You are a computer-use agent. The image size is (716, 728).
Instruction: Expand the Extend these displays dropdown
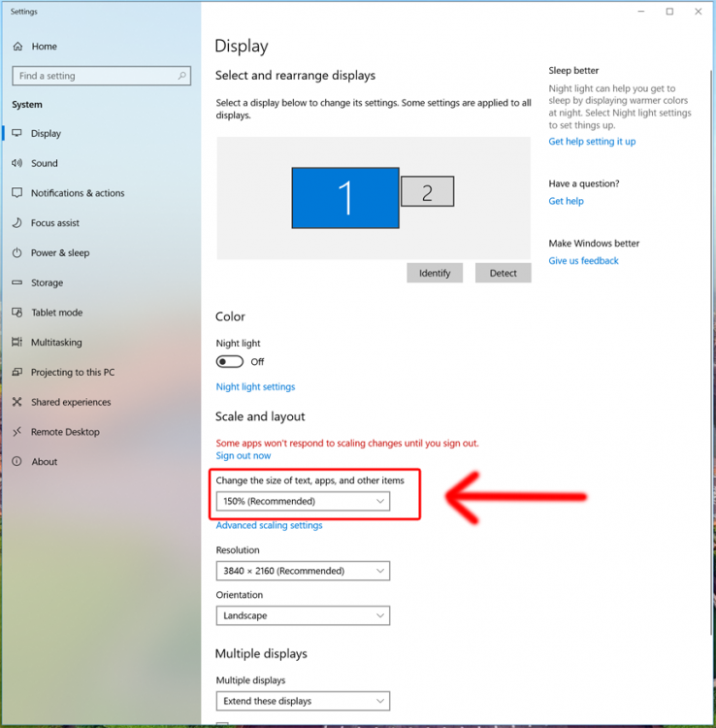pos(303,701)
